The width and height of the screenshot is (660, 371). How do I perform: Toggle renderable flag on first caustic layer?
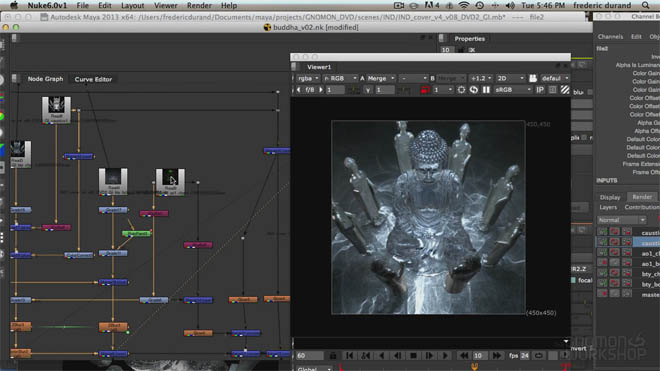pyautogui.click(x=602, y=232)
